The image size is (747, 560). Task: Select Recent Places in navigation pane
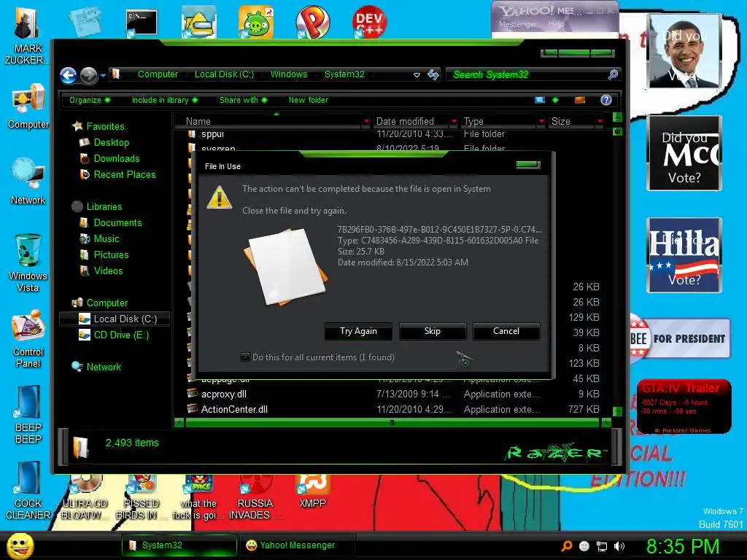124,175
